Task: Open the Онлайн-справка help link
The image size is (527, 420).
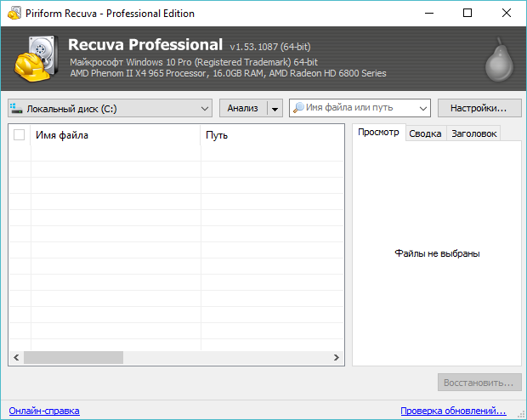Action: point(44,411)
